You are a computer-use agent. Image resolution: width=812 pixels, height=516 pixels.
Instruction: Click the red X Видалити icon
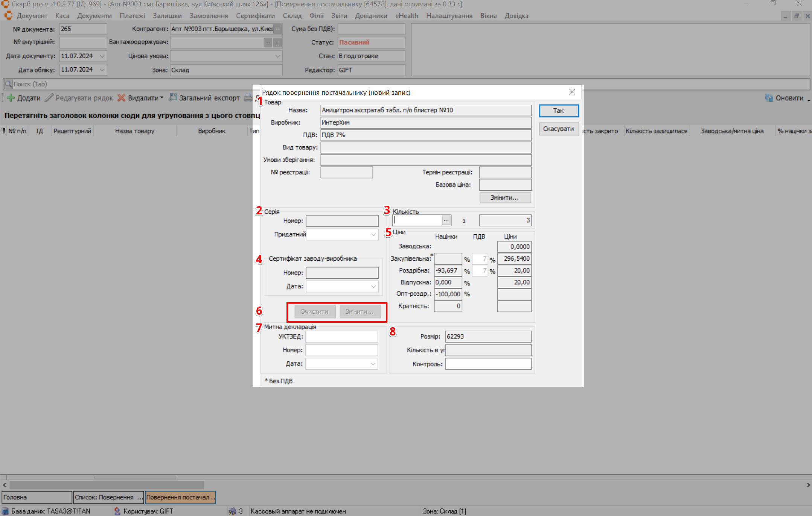pyautogui.click(x=121, y=98)
